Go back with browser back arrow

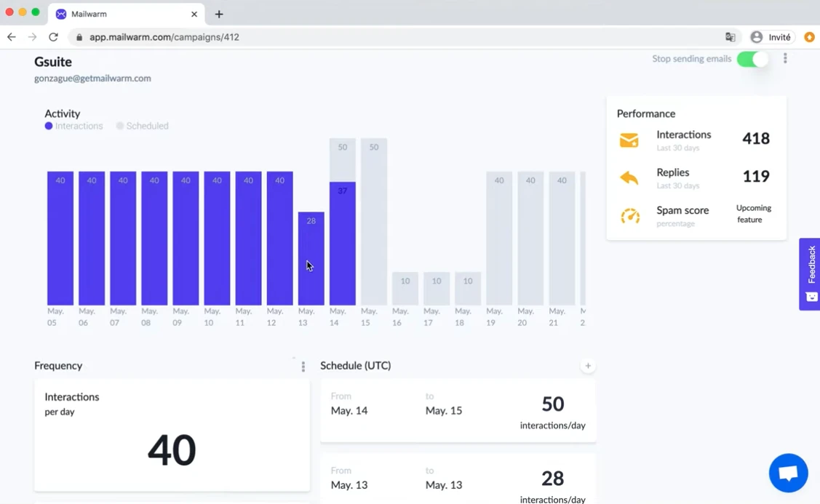(12, 37)
